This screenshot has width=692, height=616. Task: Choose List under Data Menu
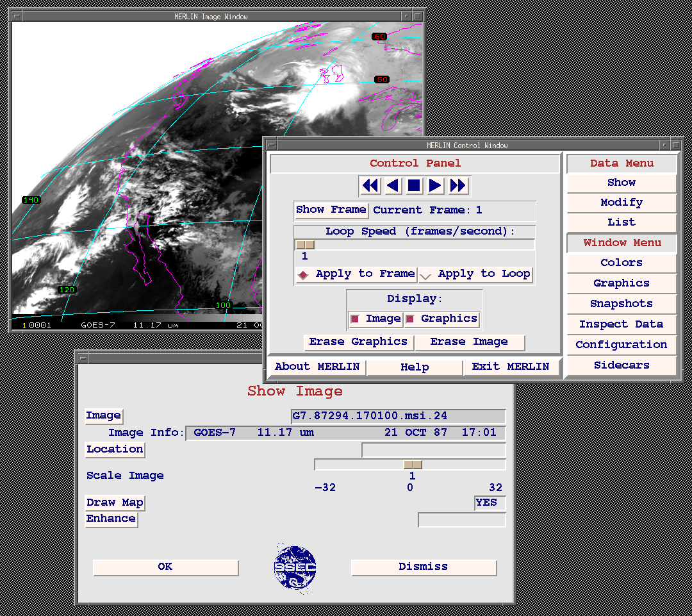click(622, 222)
